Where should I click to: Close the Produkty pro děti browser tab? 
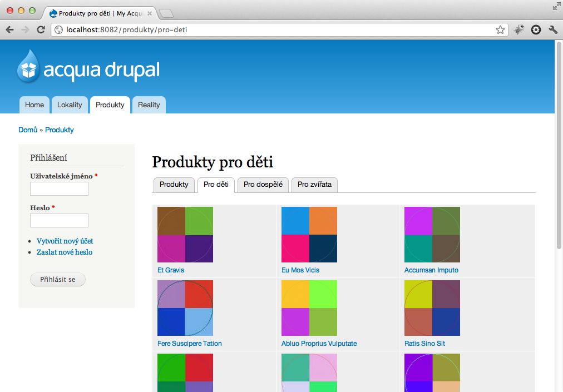point(149,13)
